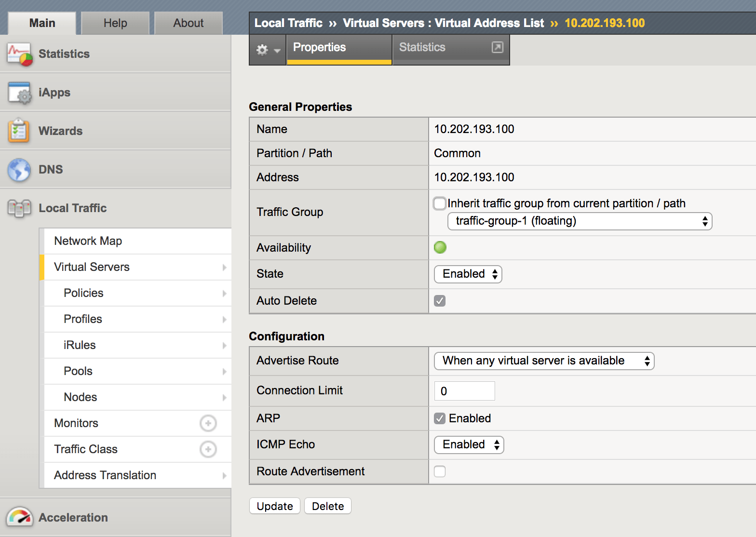Open Traffic Class menu item
The height and width of the screenshot is (537, 756).
tap(138, 449)
